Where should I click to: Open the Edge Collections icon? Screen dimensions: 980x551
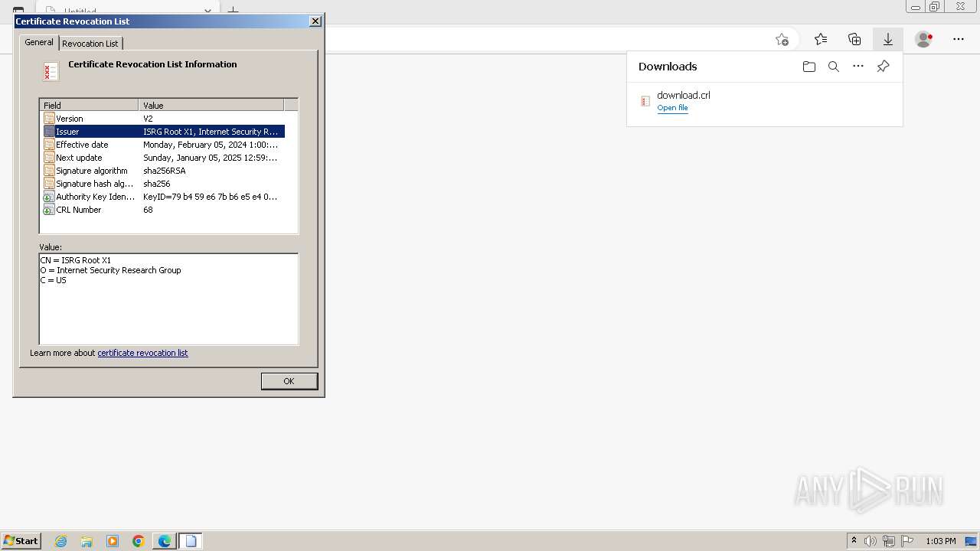click(854, 39)
